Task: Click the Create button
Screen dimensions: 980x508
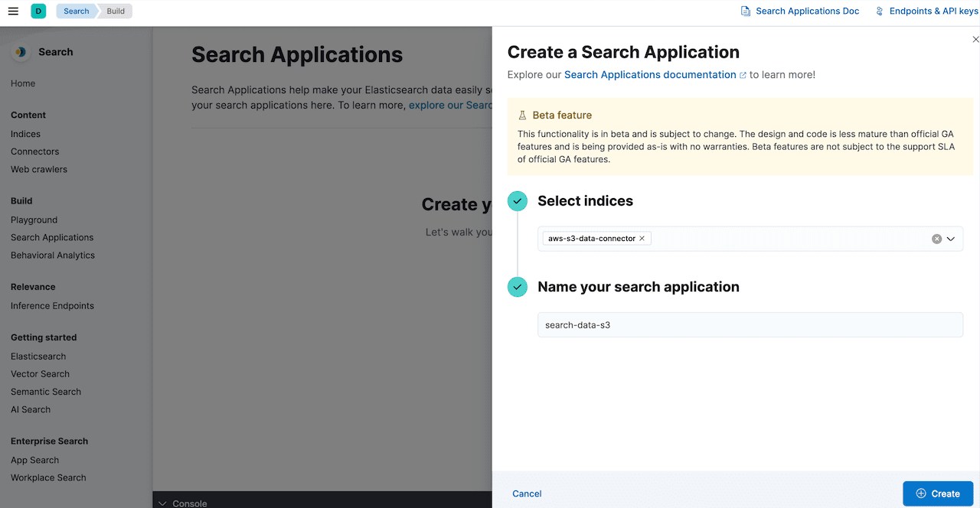Action: pos(938,493)
